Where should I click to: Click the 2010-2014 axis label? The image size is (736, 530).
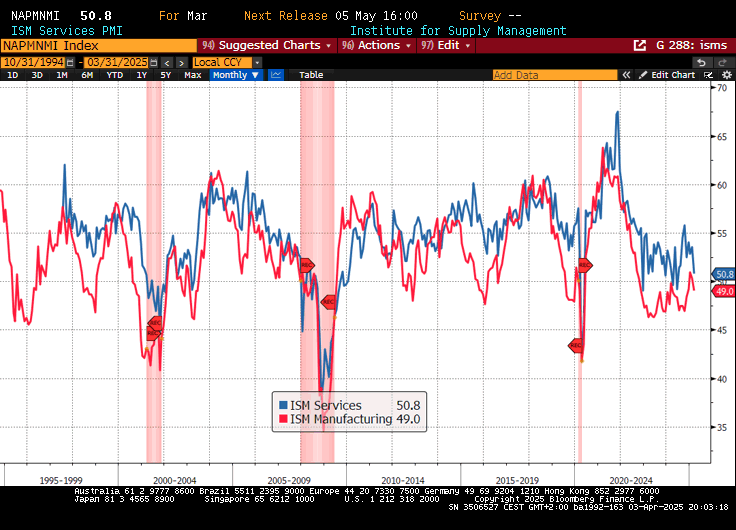point(403,480)
